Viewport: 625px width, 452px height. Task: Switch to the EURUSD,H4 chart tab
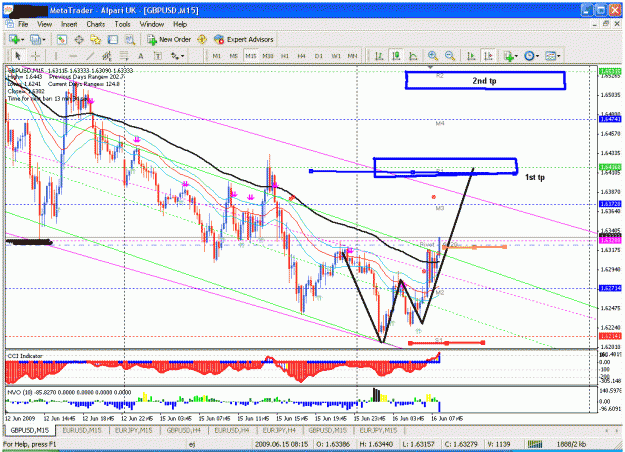(x=232, y=430)
